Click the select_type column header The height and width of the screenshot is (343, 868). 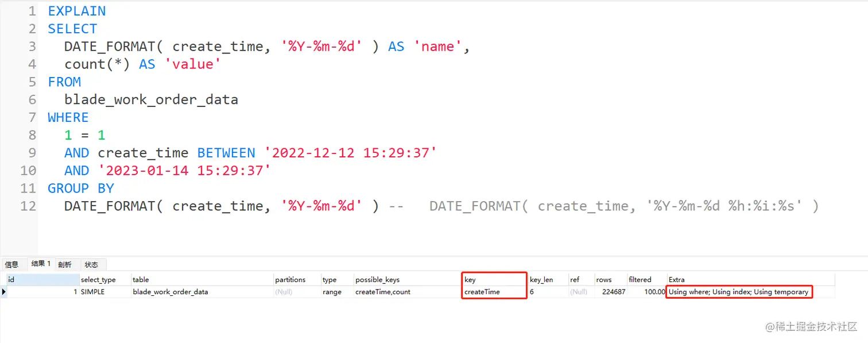pos(105,279)
